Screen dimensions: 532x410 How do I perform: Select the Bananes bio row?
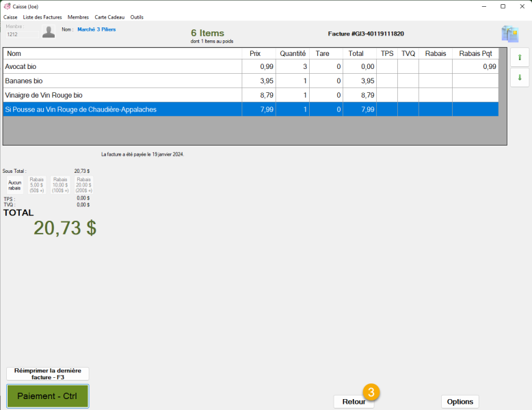(x=251, y=81)
